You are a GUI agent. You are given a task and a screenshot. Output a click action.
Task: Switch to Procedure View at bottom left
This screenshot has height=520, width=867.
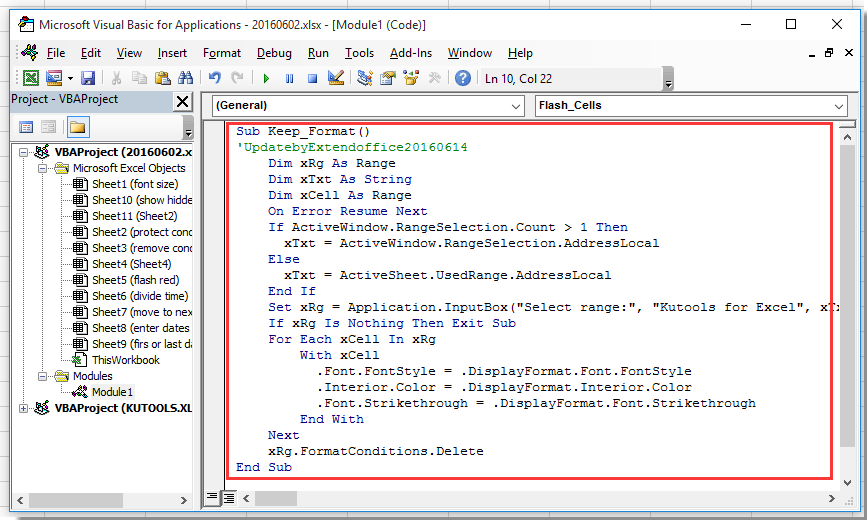[x=212, y=497]
